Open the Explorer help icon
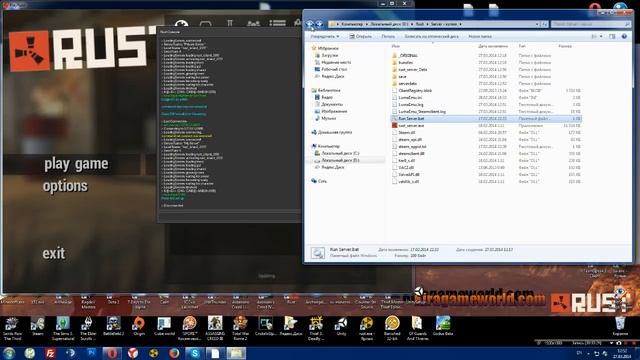Screen dimensions: 640x360 point(624,36)
